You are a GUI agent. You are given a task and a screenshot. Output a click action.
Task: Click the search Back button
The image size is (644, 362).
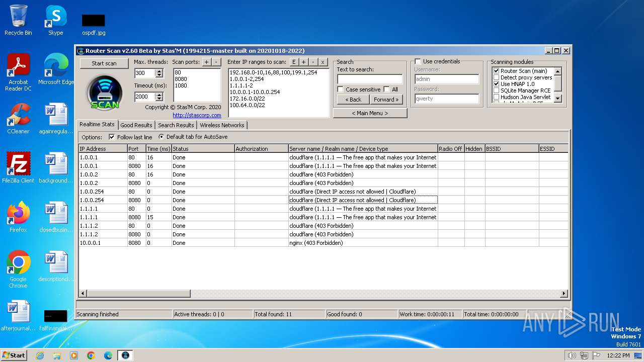(x=353, y=100)
